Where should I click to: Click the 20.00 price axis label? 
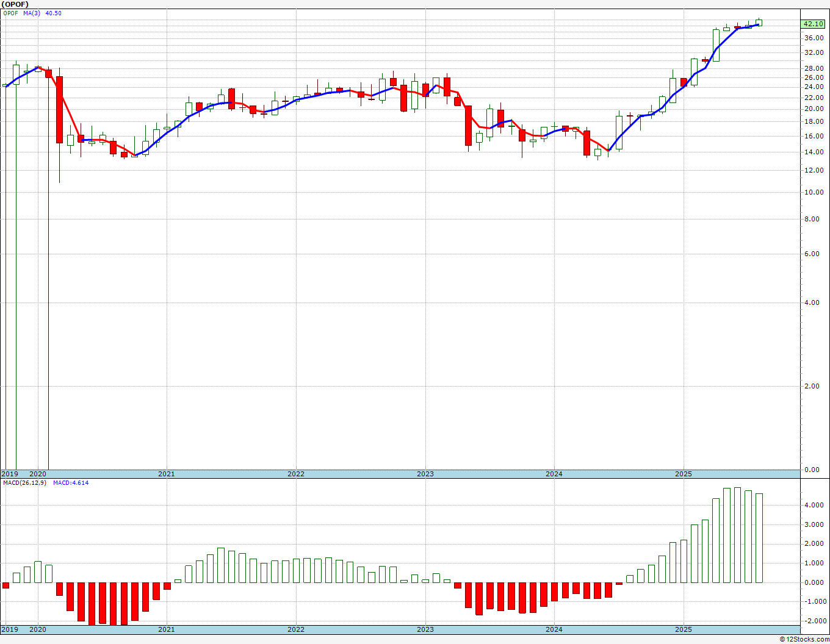tap(814, 109)
